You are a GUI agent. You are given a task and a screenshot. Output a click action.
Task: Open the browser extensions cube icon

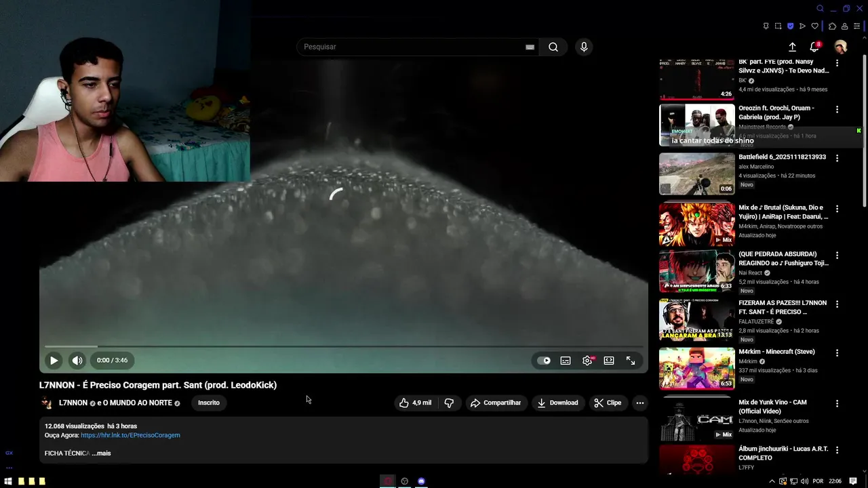pyautogui.click(x=833, y=26)
